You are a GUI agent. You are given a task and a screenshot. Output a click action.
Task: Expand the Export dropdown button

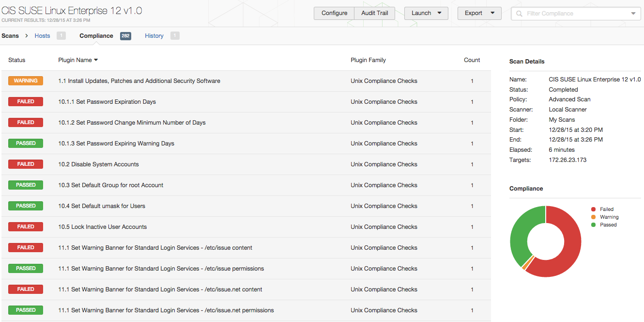(x=479, y=13)
